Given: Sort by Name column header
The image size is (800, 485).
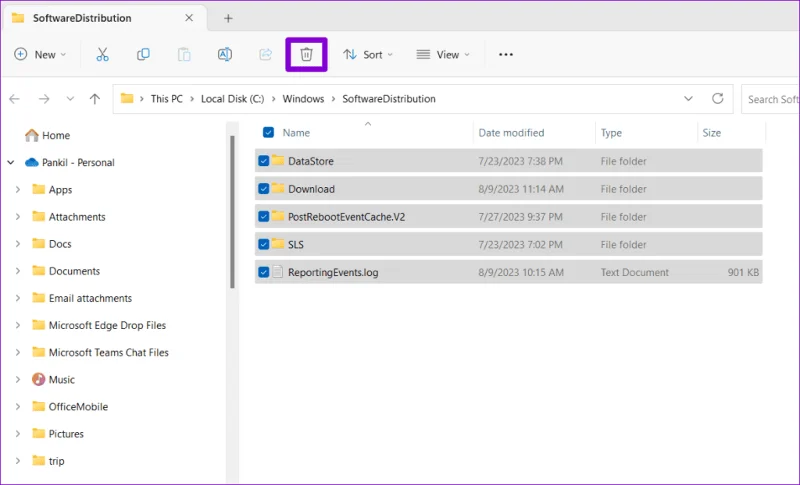Looking at the screenshot, I should pos(296,133).
